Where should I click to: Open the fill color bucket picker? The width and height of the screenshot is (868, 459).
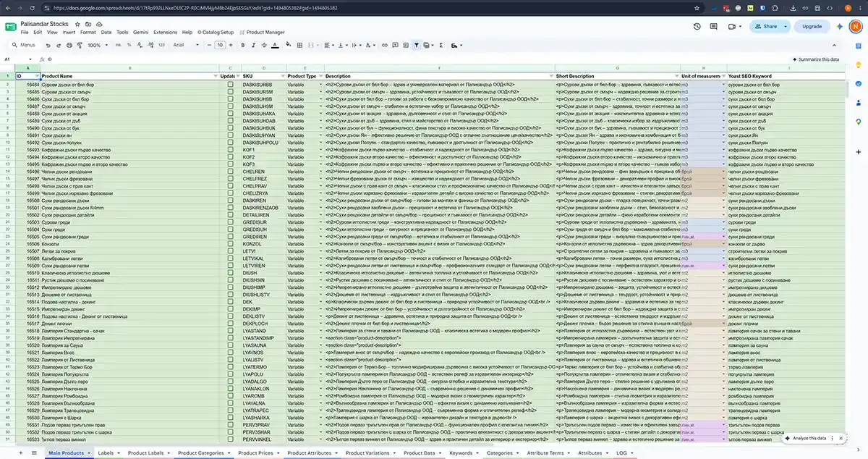pyautogui.click(x=289, y=45)
